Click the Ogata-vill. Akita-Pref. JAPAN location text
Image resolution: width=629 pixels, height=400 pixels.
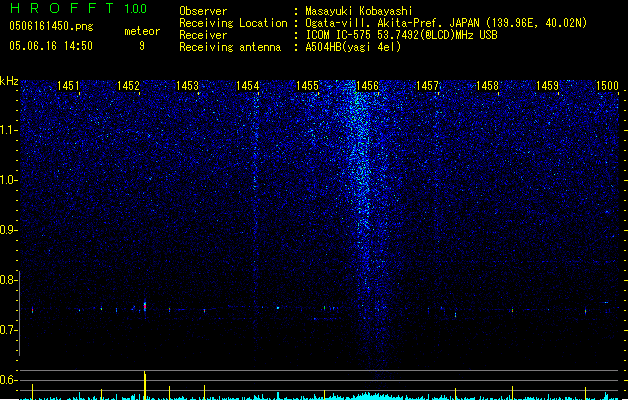pyautogui.click(x=446, y=23)
